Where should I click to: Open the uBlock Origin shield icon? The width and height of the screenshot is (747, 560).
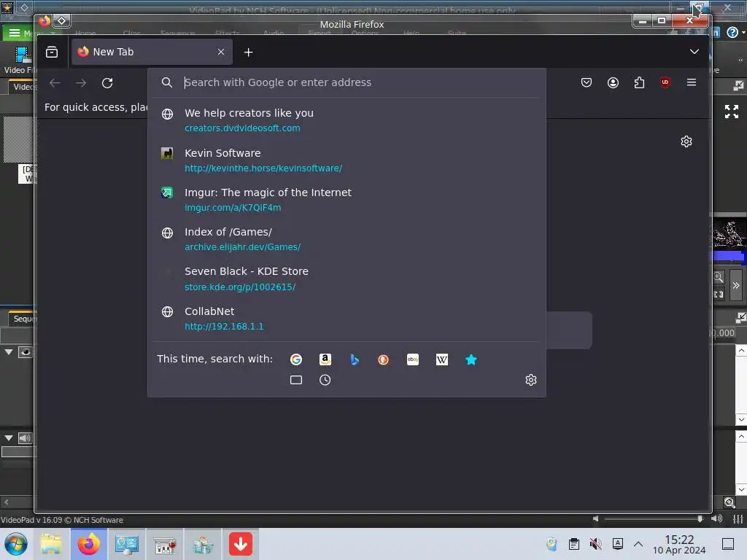tap(665, 82)
